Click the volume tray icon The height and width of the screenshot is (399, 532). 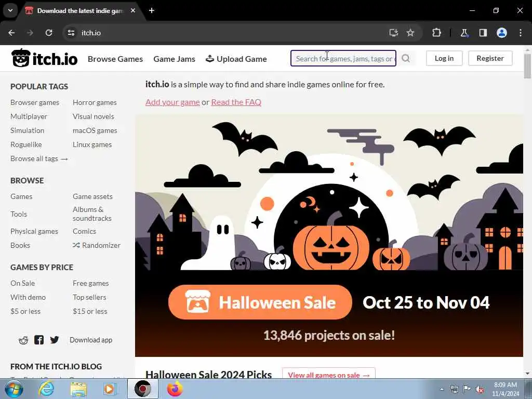480,390
